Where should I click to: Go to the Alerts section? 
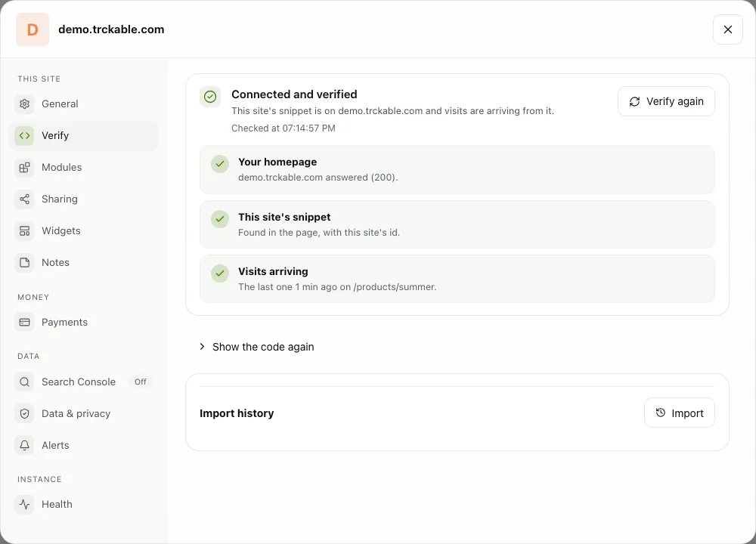coord(83,445)
